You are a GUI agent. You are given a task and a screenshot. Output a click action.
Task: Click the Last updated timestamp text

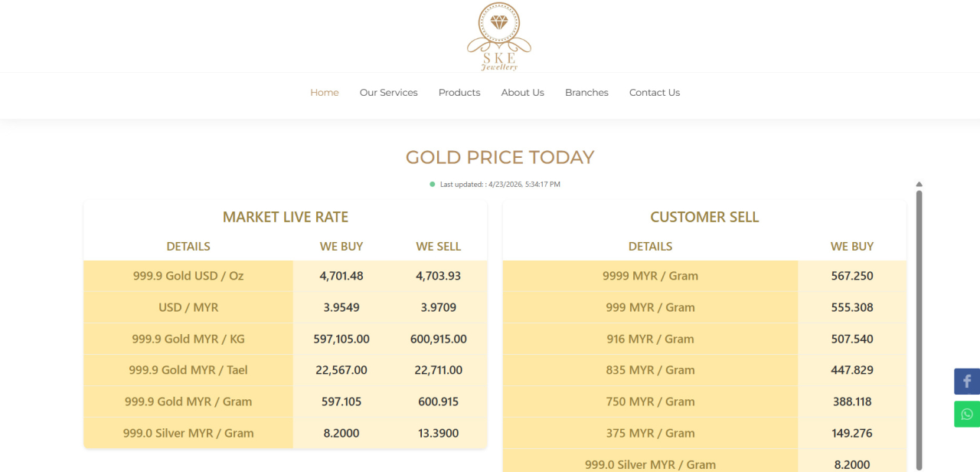(x=500, y=185)
